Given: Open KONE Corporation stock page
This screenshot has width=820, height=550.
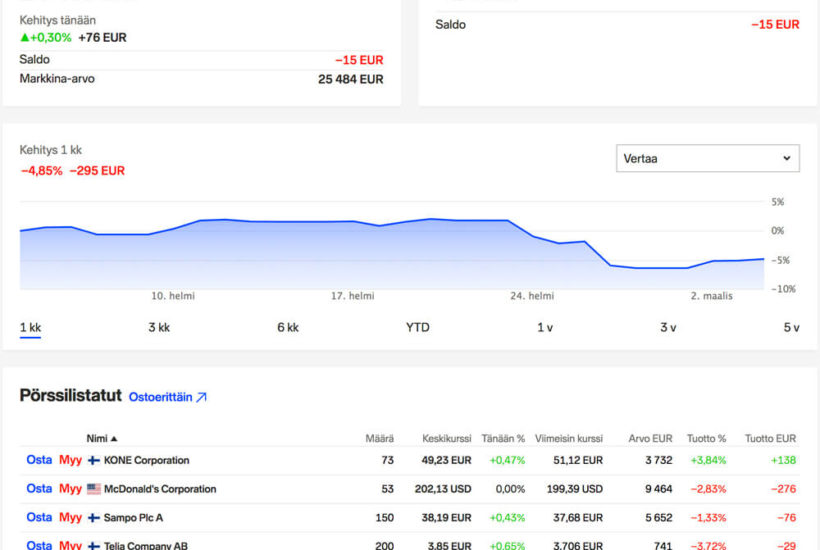Looking at the screenshot, I should pyautogui.click(x=146, y=461).
